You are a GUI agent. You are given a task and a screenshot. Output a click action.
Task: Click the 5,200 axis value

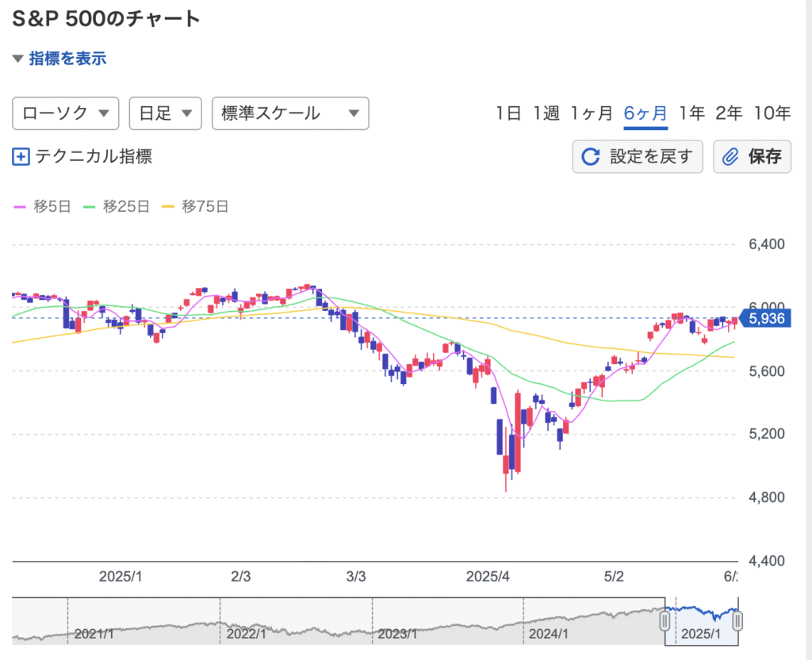click(767, 434)
